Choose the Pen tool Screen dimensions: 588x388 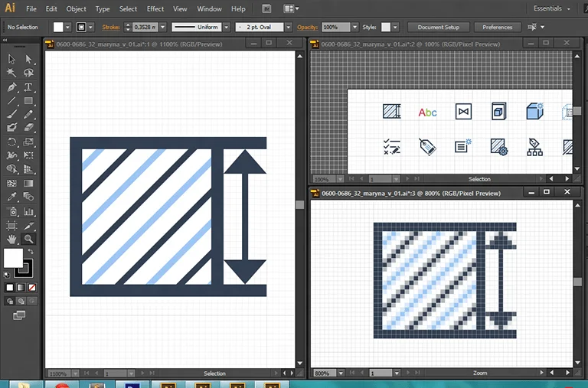(11, 87)
